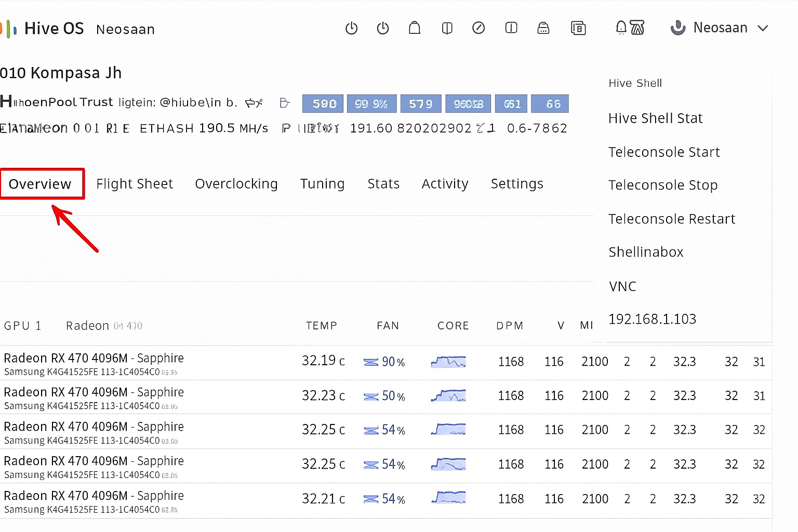This screenshot has width=798, height=532.
Task: Click the blue '99 9%' stat badge
Action: click(371, 104)
